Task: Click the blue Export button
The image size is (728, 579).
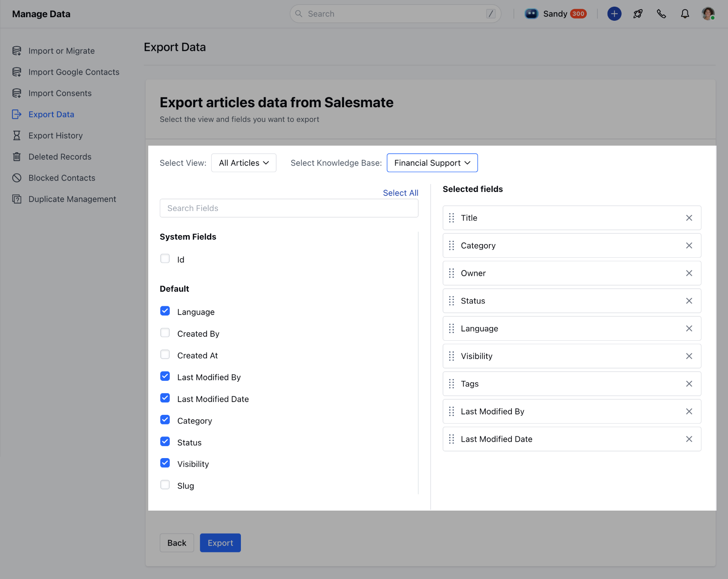Action: point(220,543)
